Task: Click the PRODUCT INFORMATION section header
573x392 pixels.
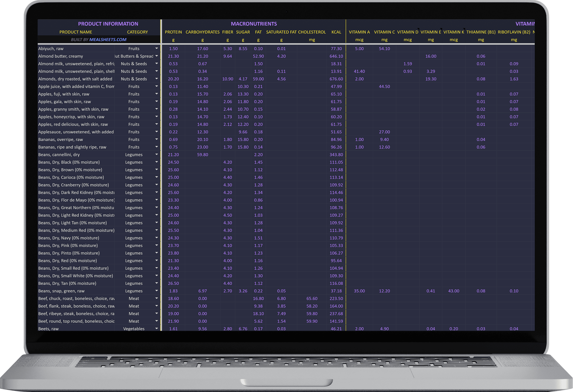Action: 108,24
